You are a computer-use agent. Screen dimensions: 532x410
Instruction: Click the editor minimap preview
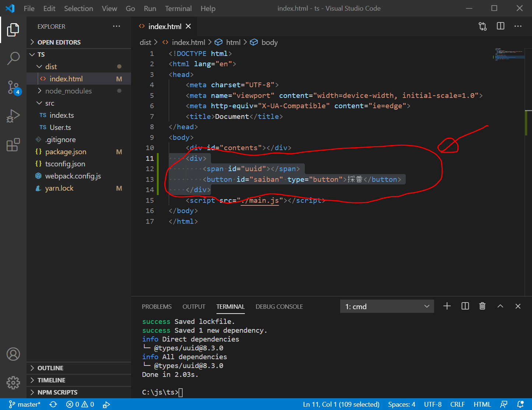coord(508,54)
